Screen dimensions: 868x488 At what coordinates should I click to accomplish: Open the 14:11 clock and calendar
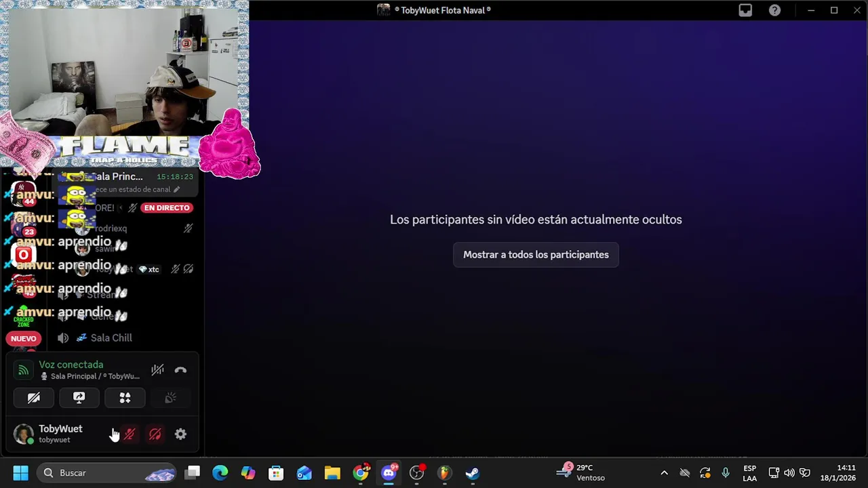pos(838,473)
